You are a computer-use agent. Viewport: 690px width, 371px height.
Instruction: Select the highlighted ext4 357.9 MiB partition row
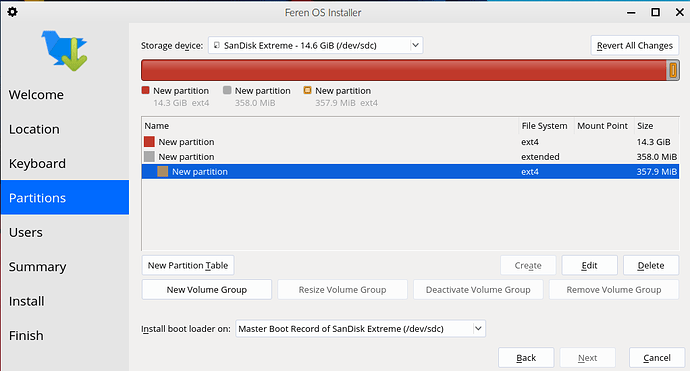[x=410, y=172]
